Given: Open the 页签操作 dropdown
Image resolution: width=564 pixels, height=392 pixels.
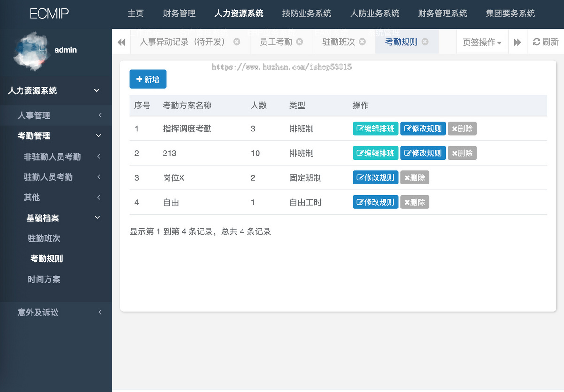Looking at the screenshot, I should point(482,42).
